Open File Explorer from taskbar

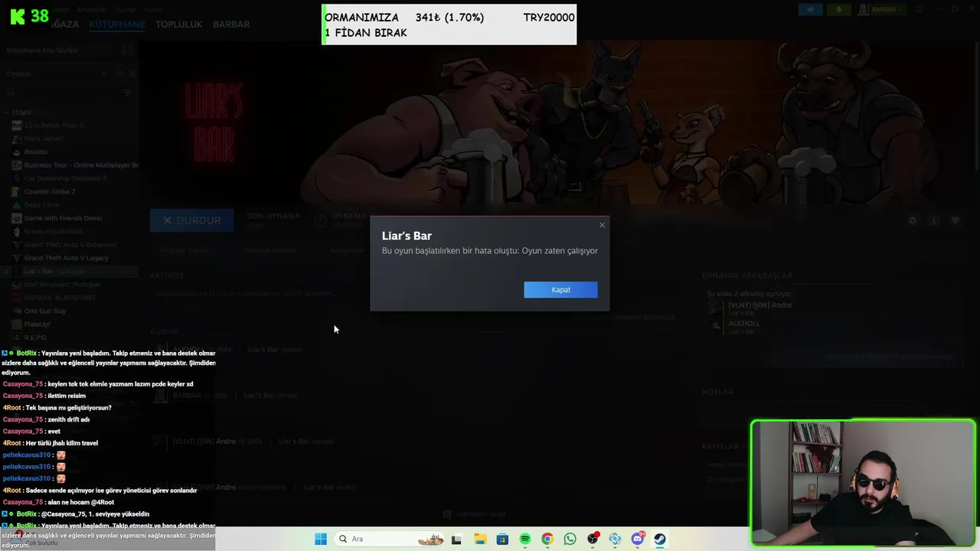pyautogui.click(x=480, y=539)
